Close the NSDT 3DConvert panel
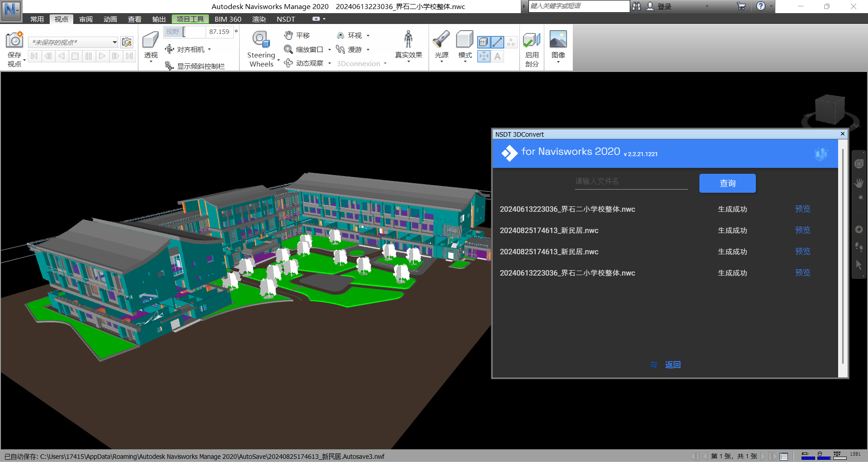Image resolution: width=868 pixels, height=462 pixels. [x=843, y=134]
